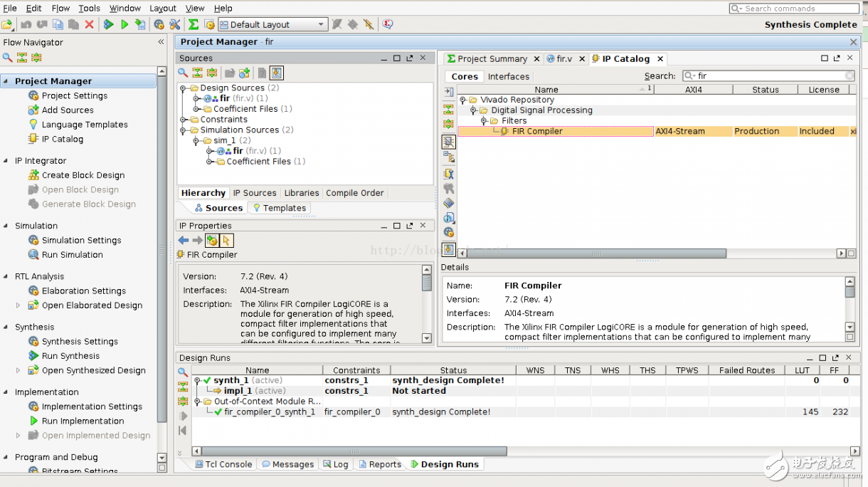868x487 pixels.
Task: Toggle automatic selection update in IP Properties
Action: click(x=226, y=241)
